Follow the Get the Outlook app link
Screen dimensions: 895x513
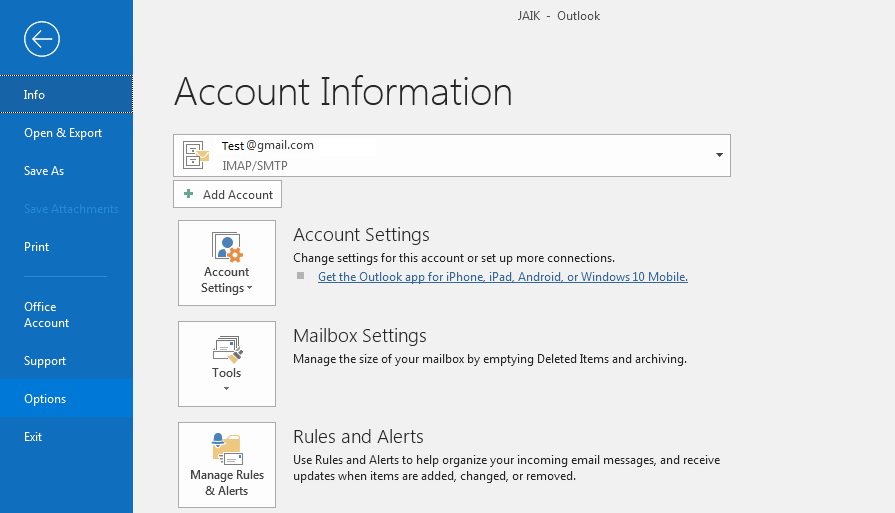point(502,277)
